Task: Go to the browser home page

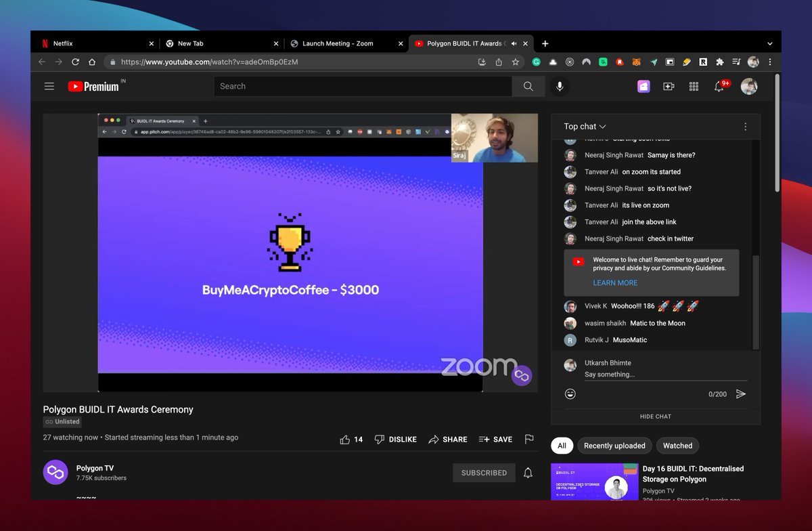Action: coord(92,62)
